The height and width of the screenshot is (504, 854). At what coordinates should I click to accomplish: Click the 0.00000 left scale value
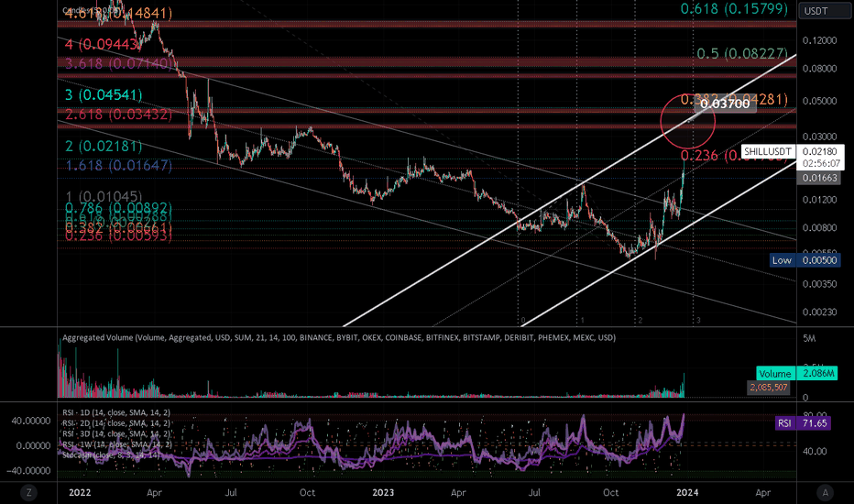click(34, 445)
